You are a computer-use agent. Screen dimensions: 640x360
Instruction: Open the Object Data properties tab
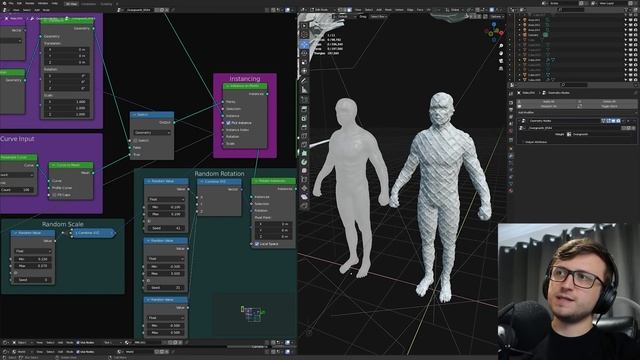(x=511, y=184)
